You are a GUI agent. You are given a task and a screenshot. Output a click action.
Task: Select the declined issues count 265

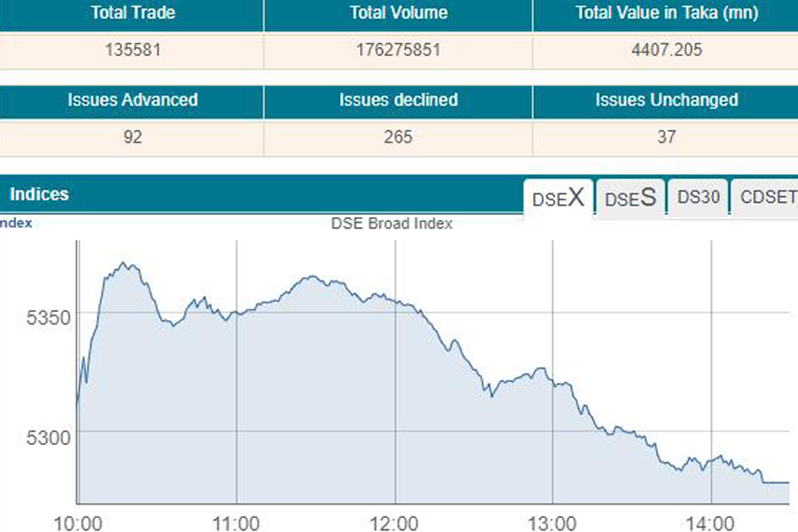tap(398, 137)
